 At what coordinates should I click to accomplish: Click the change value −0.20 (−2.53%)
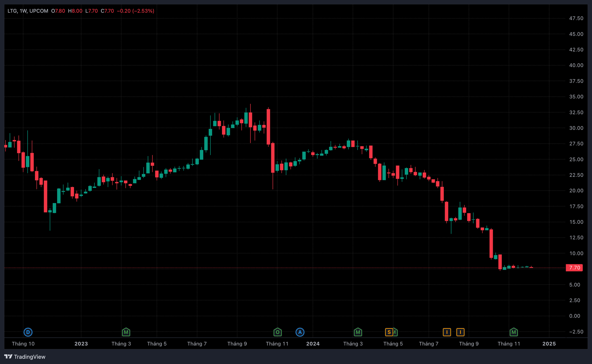(136, 11)
